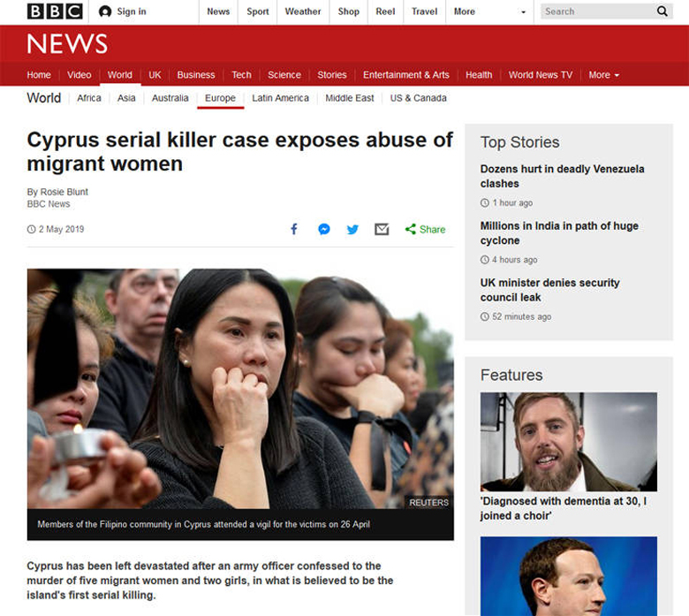
Task: Select the Business news section
Action: coord(195,75)
